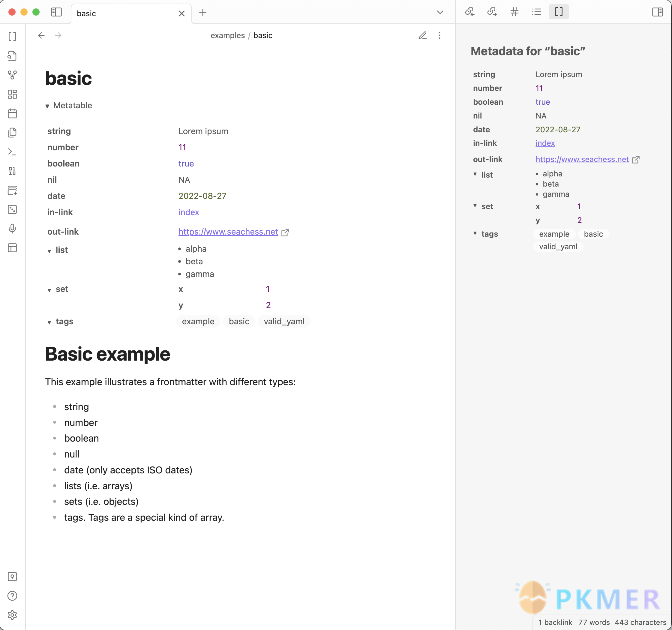Switch note to edit mode pencil
Viewport: 672px width, 630px height.
click(422, 35)
